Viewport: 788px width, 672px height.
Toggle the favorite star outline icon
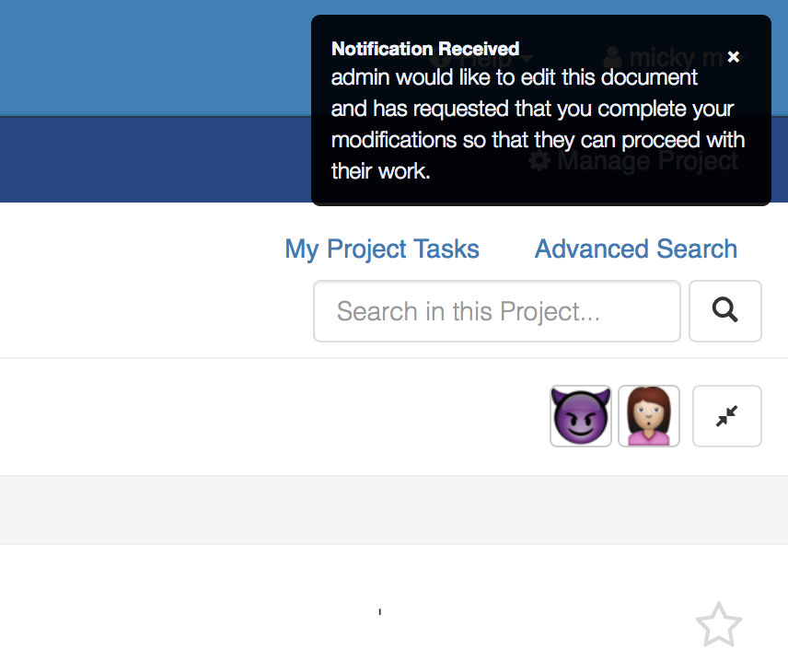click(719, 625)
